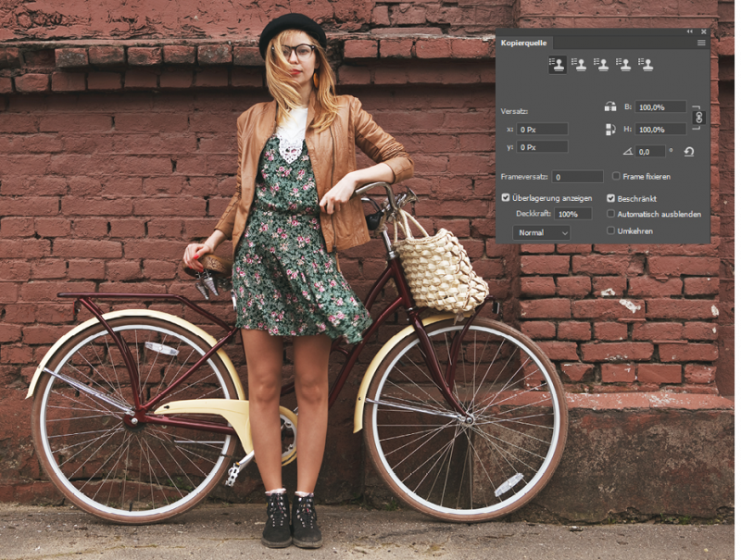Image resolution: width=741 pixels, height=560 pixels.
Task: Select the first clone source stamp
Action: click(557, 65)
